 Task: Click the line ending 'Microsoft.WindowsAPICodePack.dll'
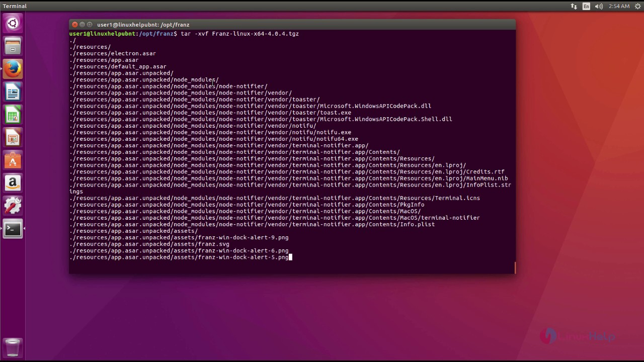point(251,106)
